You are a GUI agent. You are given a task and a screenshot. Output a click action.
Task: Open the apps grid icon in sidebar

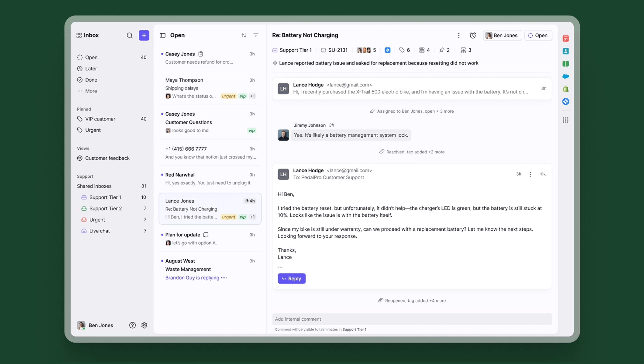coord(566,120)
